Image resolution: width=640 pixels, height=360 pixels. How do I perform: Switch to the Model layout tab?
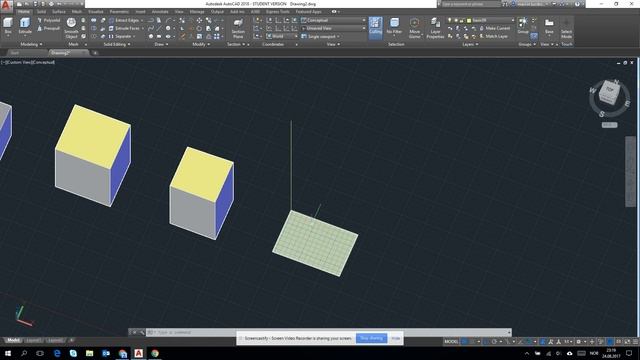point(13,340)
